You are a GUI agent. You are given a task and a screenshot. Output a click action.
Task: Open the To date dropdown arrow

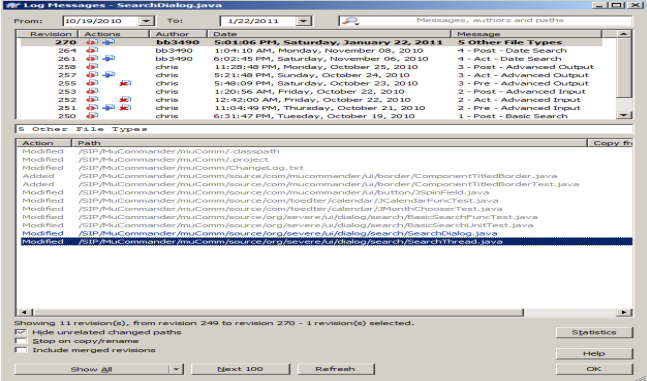(x=303, y=21)
